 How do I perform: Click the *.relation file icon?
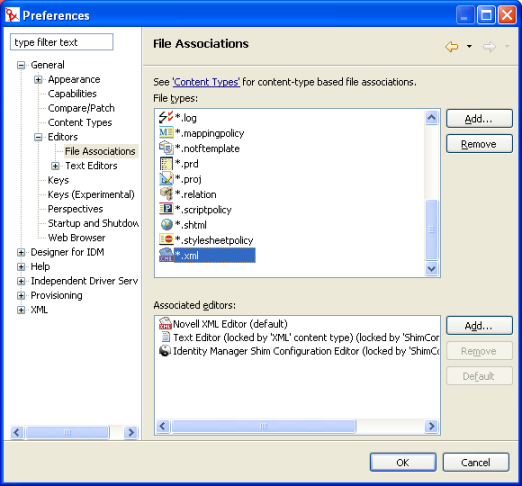[x=166, y=194]
